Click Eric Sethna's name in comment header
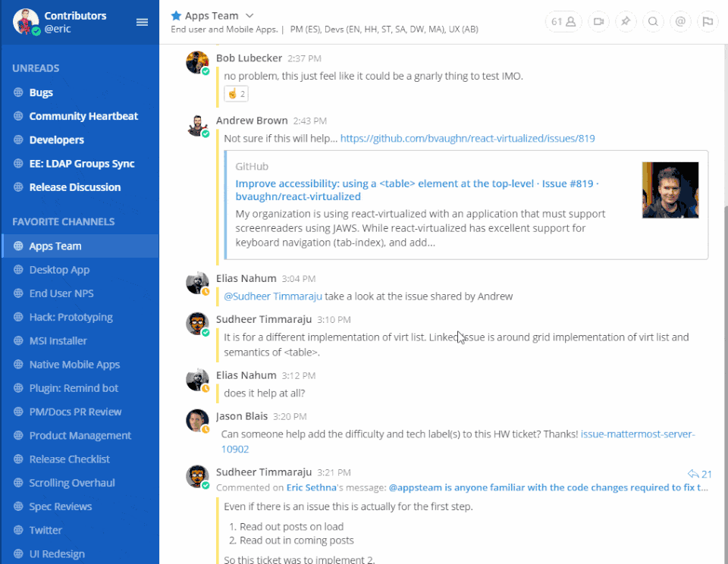 (x=311, y=487)
